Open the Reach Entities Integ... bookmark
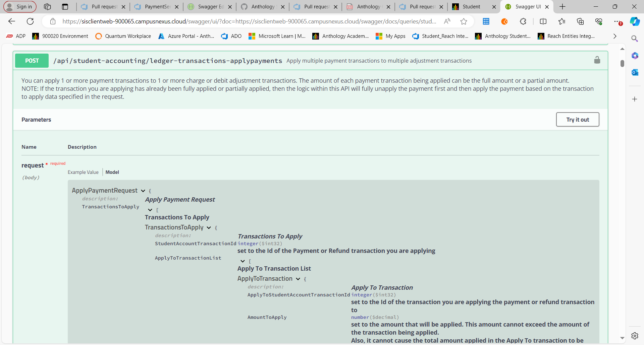The height and width of the screenshot is (345, 644). 566,36
